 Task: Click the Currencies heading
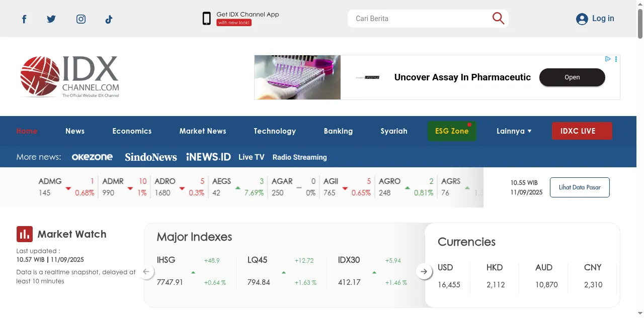coord(466,242)
